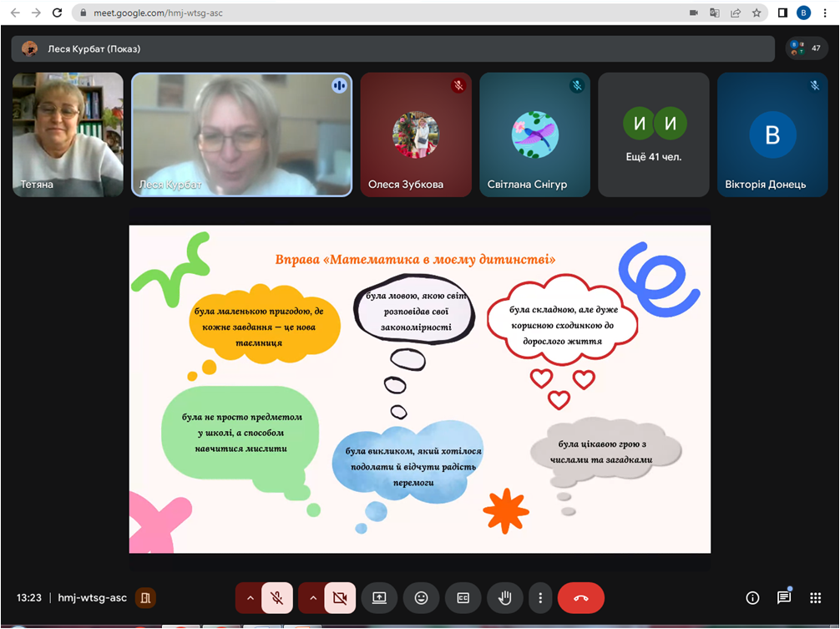Viewport: 840px width, 629px height.
Task: Turn on your camera
Action: [340, 598]
